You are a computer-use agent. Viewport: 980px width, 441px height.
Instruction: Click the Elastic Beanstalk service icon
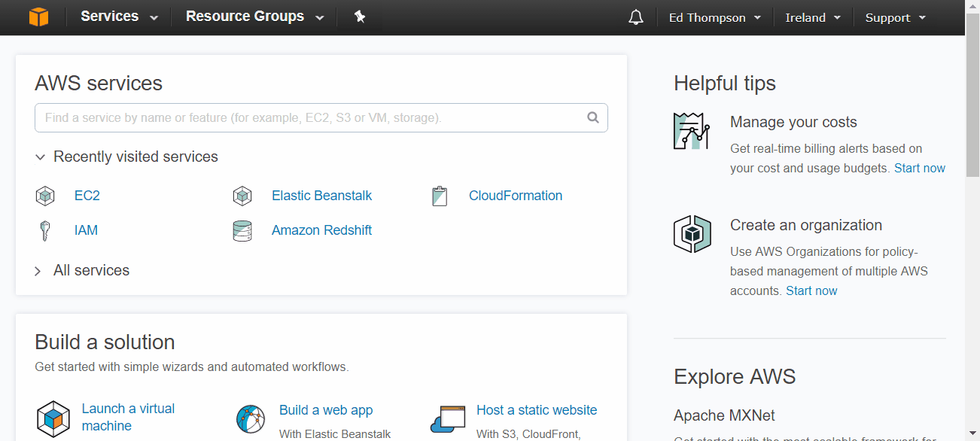point(242,196)
